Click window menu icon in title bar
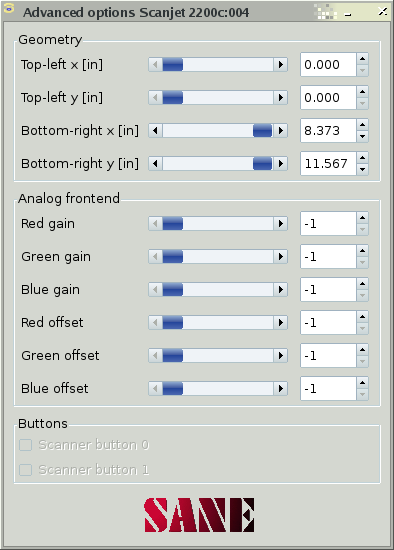Image resolution: width=394 pixels, height=550 pixels. tap(9, 9)
